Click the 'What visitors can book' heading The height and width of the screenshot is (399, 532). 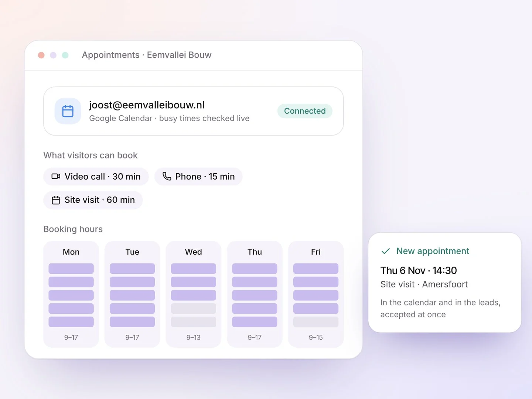pos(91,155)
